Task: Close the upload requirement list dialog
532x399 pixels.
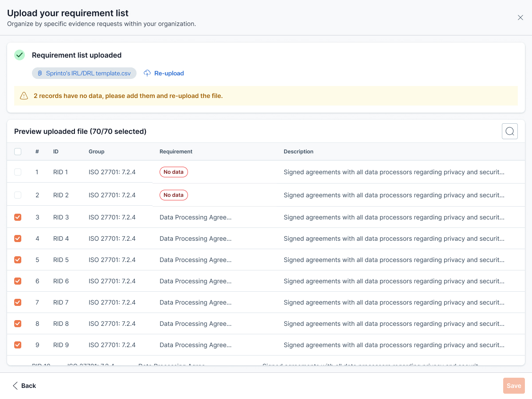Action: (520, 18)
